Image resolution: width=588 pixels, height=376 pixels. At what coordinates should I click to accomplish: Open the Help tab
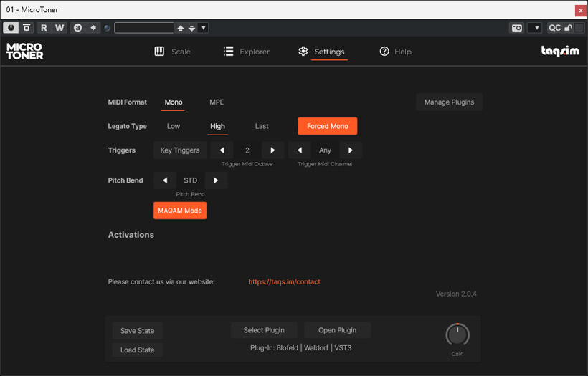(395, 52)
